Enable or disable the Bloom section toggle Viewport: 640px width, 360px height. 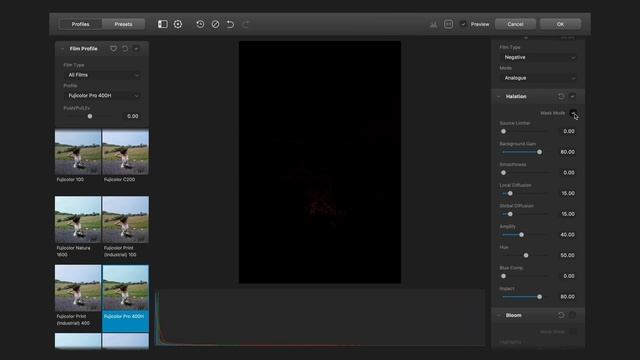[572, 315]
